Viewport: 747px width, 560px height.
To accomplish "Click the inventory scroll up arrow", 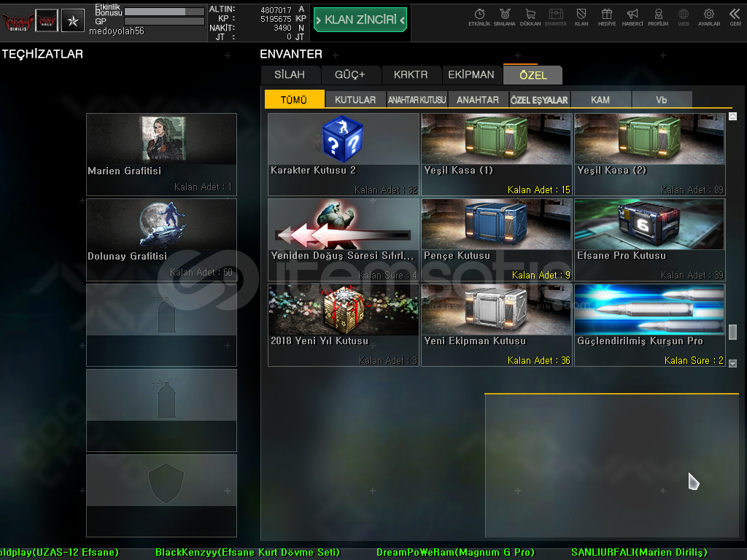I will pyautogui.click(x=732, y=116).
